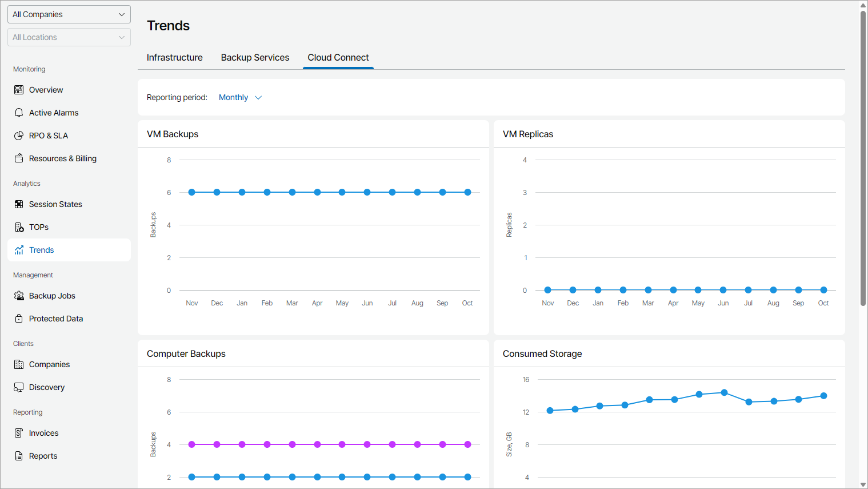
Task: Click the Overview dashboard icon
Action: coord(19,90)
